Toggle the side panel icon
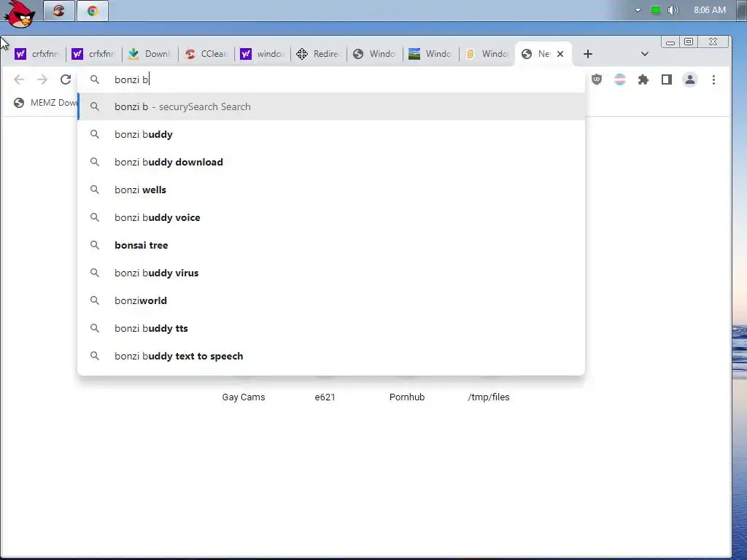The width and height of the screenshot is (747, 560). tap(667, 79)
